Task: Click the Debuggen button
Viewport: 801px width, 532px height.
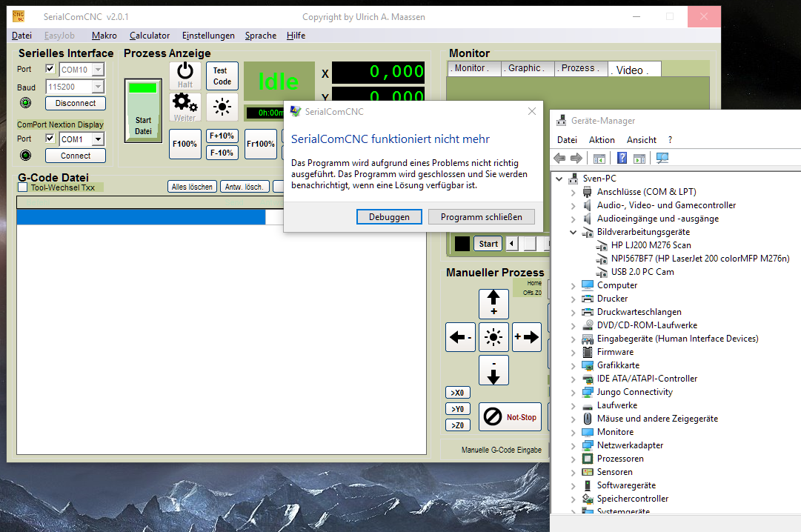Action: click(389, 216)
